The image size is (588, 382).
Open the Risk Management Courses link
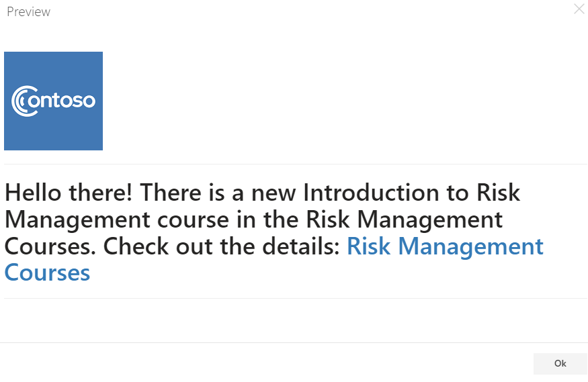click(x=274, y=259)
